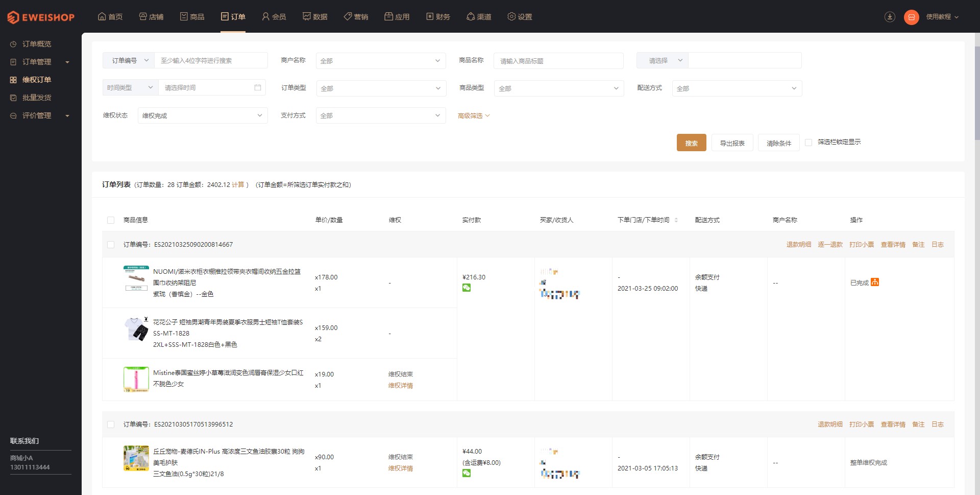The image size is (980, 495).
Task: Open 设置 in top navigation
Action: tap(520, 17)
